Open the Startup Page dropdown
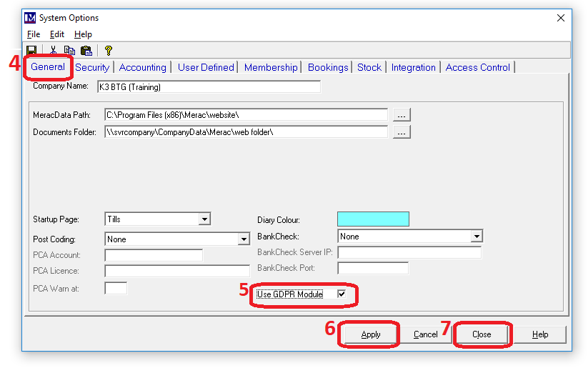The height and width of the screenshot is (368, 588). [204, 219]
